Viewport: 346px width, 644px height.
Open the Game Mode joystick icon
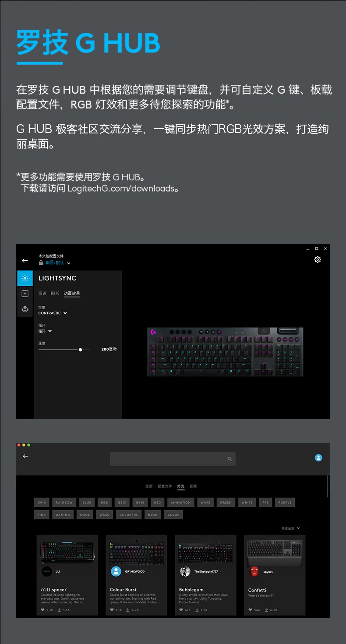tap(25, 309)
